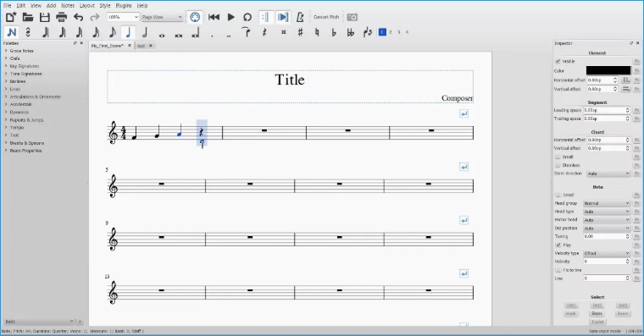644x336 pixels.
Task: Enable the Chord Small checkbox
Action: [558, 157]
